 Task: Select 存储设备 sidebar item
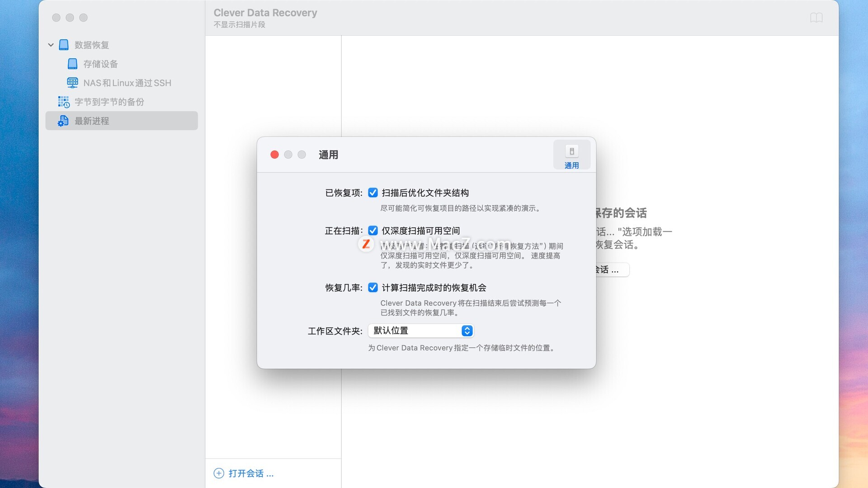click(100, 64)
